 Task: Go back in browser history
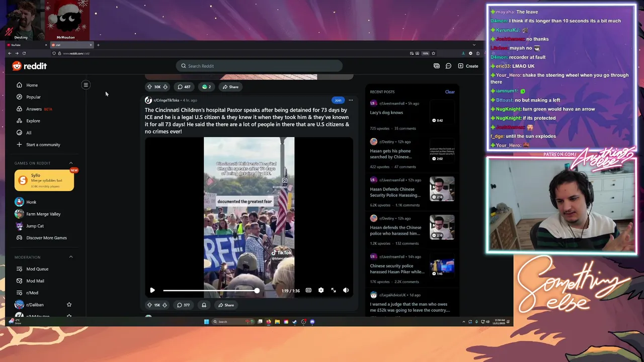(10, 53)
